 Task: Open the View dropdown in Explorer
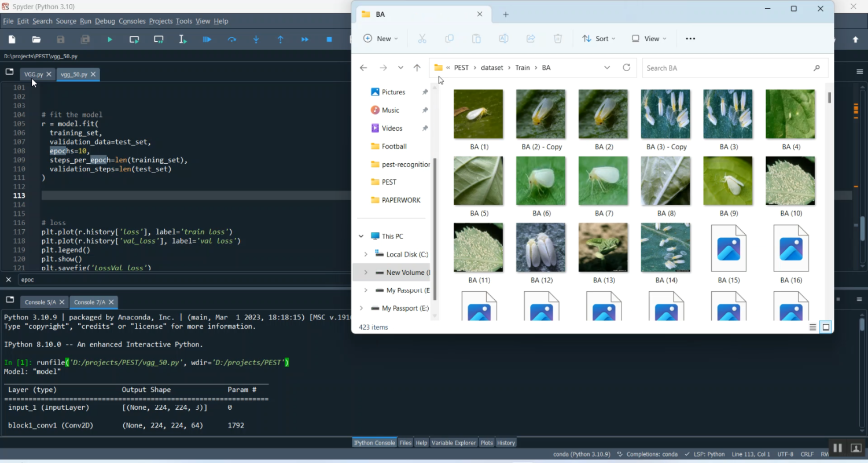(x=649, y=39)
